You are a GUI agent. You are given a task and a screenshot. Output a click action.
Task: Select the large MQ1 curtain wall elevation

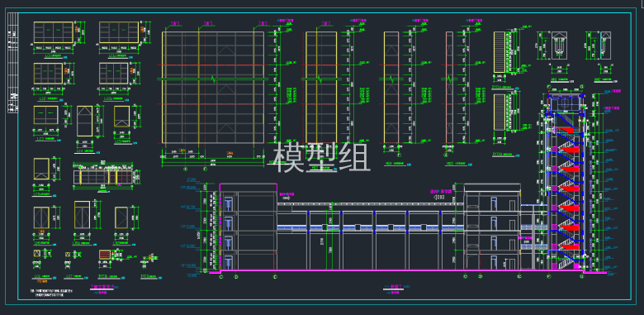tap(213, 88)
